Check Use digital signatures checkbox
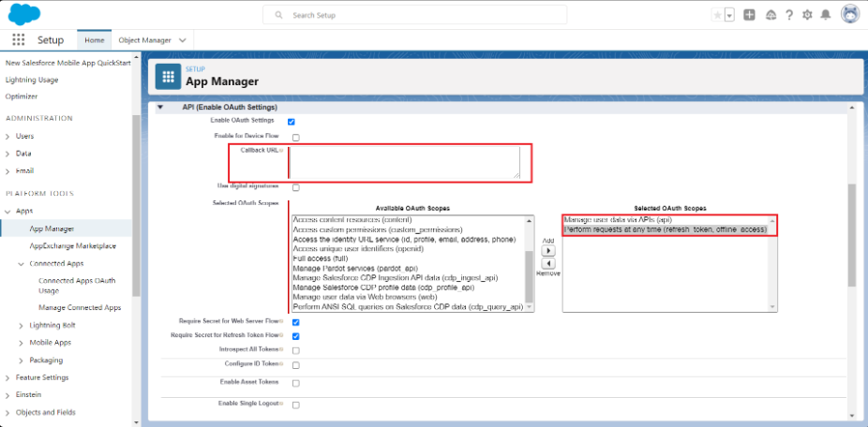The width and height of the screenshot is (868, 427). [295, 187]
